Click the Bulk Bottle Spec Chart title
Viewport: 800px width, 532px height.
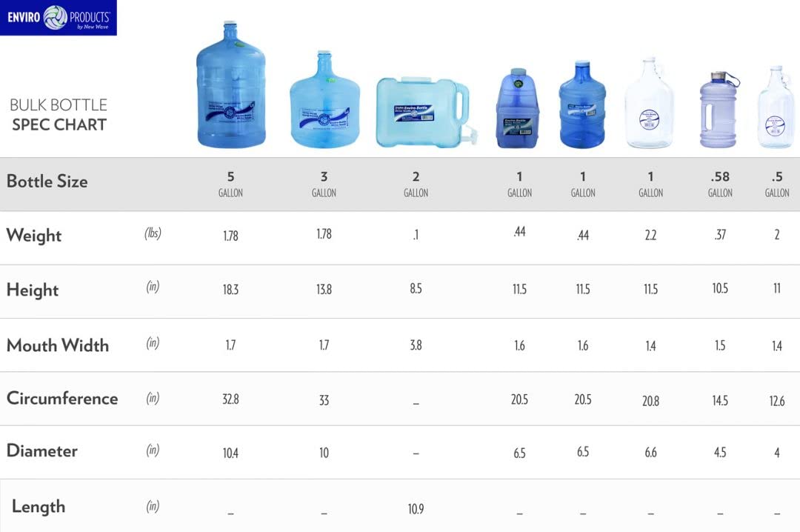click(59, 115)
